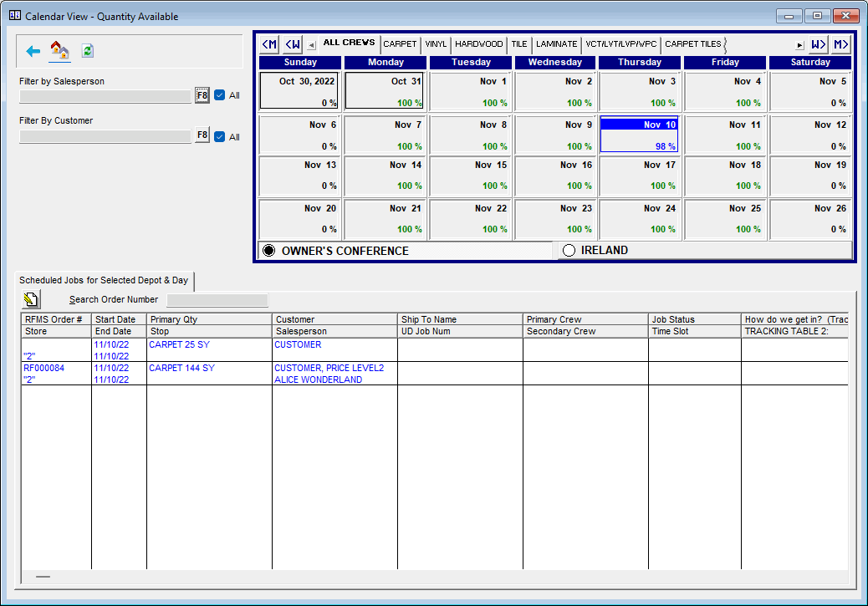Click the Filter By Customer field
Viewport: 868px width, 606px height.
[x=105, y=136]
